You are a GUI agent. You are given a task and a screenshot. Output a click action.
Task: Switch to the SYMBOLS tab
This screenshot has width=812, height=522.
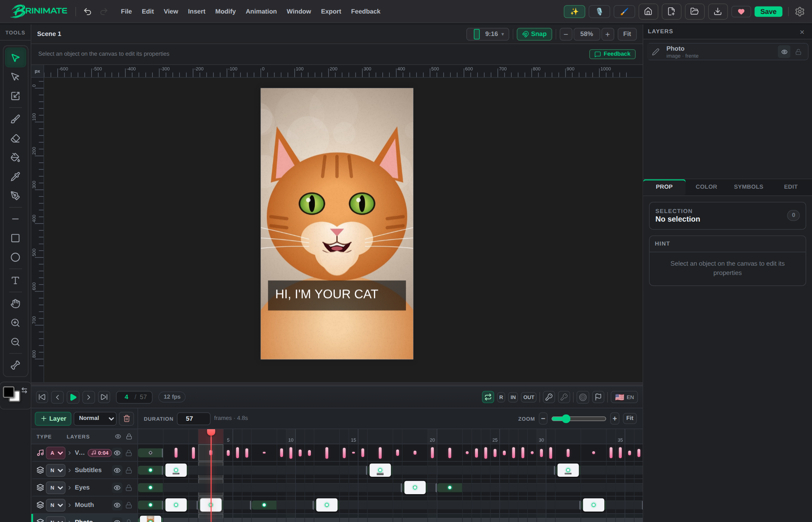click(x=748, y=187)
